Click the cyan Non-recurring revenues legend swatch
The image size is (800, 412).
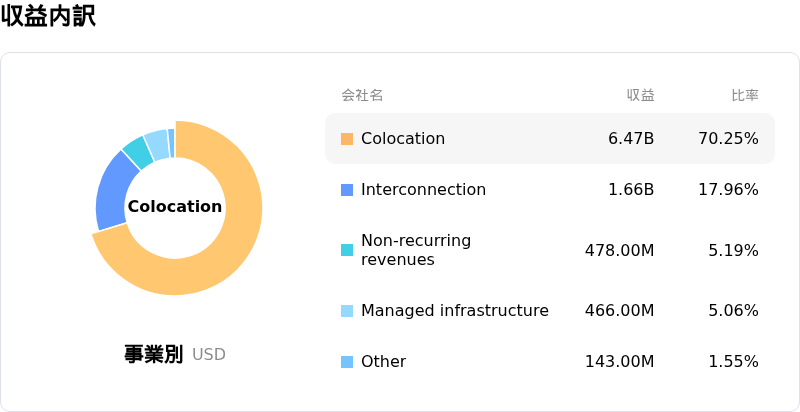click(347, 250)
